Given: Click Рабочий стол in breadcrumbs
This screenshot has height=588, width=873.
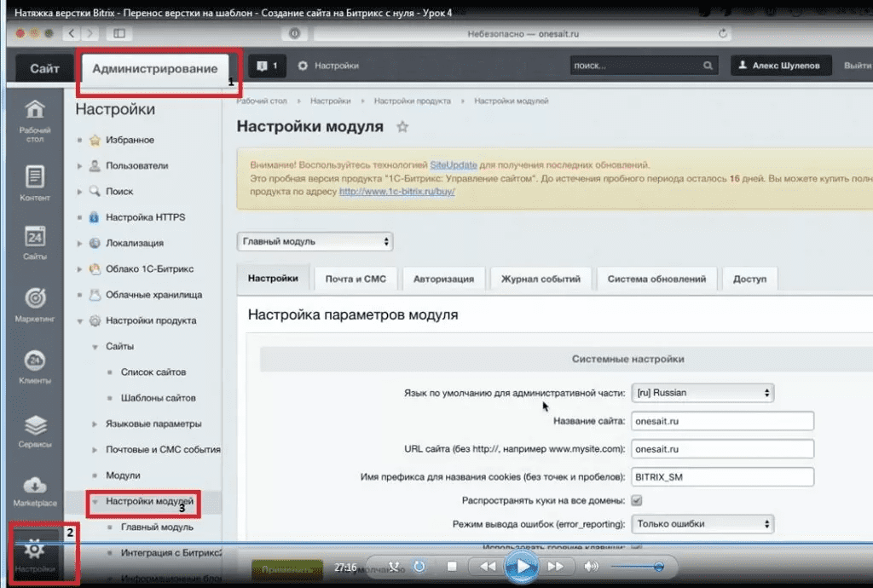Looking at the screenshot, I should [x=262, y=101].
